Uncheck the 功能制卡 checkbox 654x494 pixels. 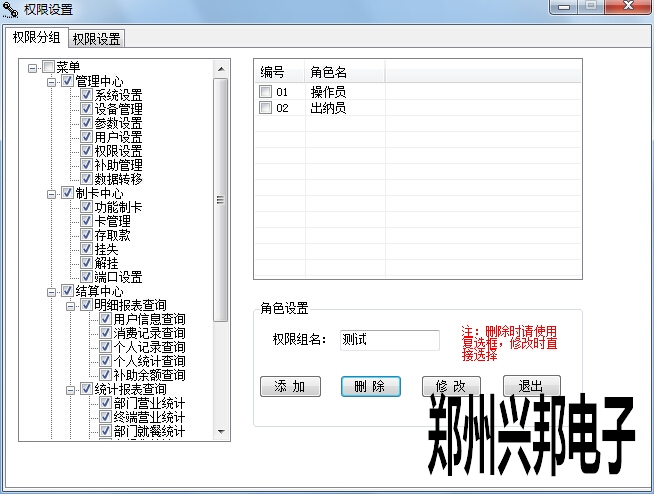point(86,207)
